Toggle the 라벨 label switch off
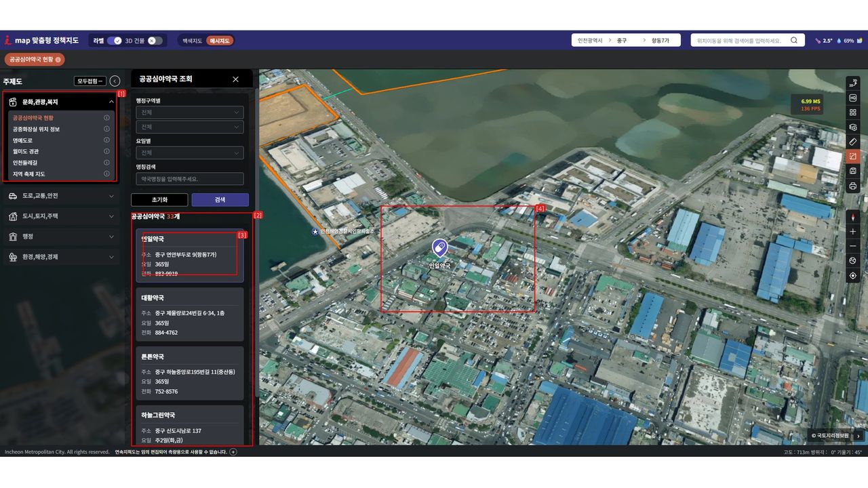The height and width of the screenshot is (488, 868). 114,41
